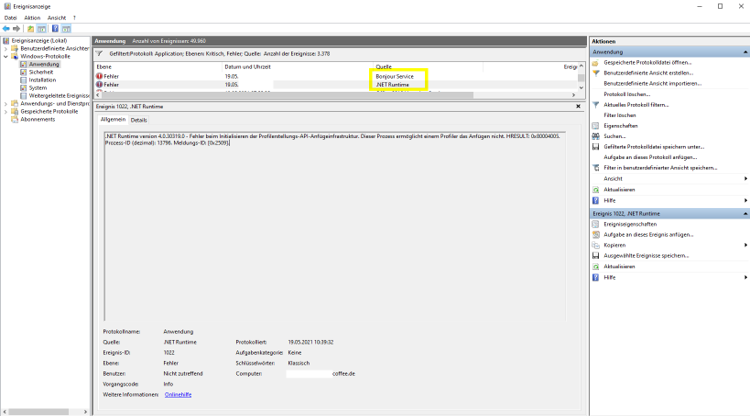This screenshot has height=416, width=750.
Task: Click Gefilterte Protokolldatei speichern unter
Action: coord(654,147)
